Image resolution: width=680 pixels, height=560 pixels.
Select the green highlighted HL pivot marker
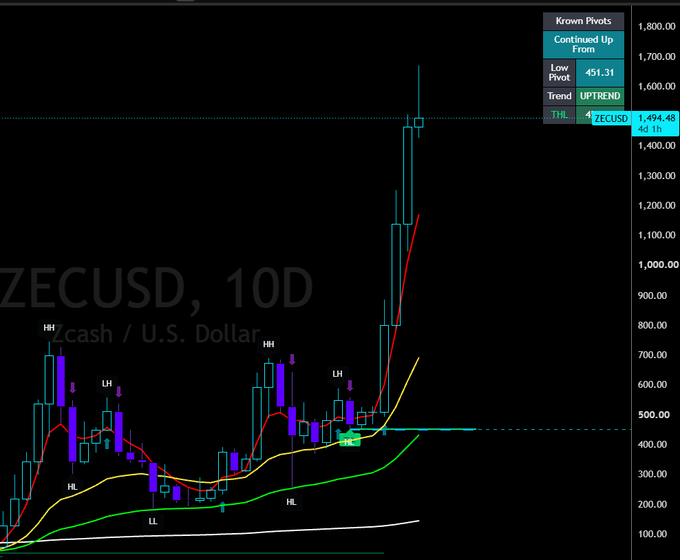tap(350, 441)
